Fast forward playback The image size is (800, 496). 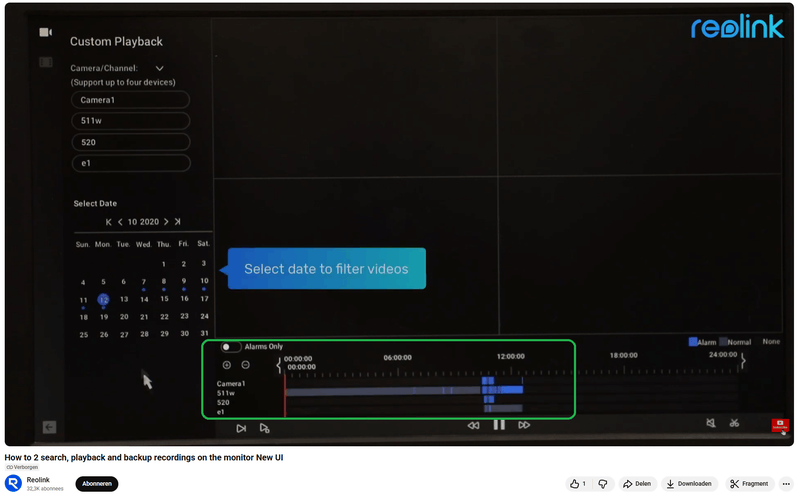(x=524, y=425)
